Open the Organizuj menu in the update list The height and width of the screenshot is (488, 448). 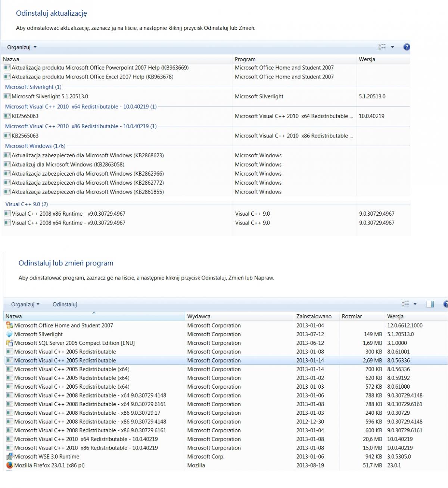pyautogui.click(x=22, y=47)
